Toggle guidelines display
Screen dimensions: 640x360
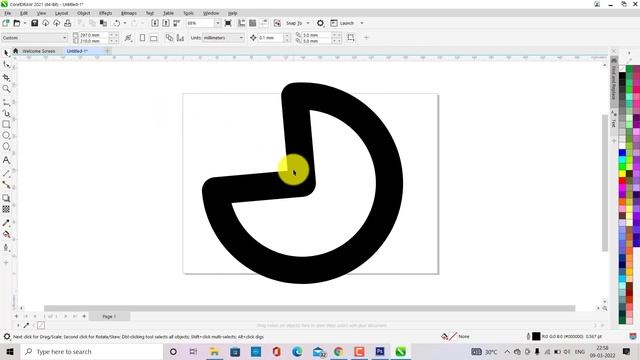[x=264, y=23]
